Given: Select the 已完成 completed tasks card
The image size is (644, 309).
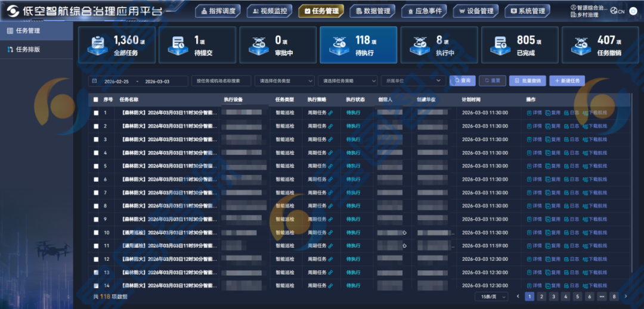Looking at the screenshot, I should (519, 45).
